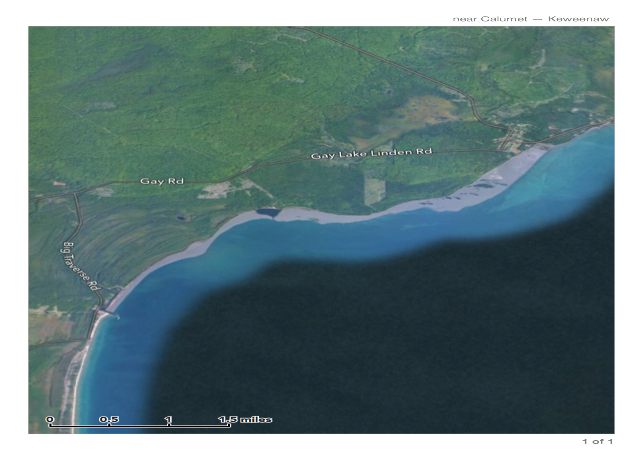Click the '0.5' scale bar mark
643x459 pixels.
109,419
